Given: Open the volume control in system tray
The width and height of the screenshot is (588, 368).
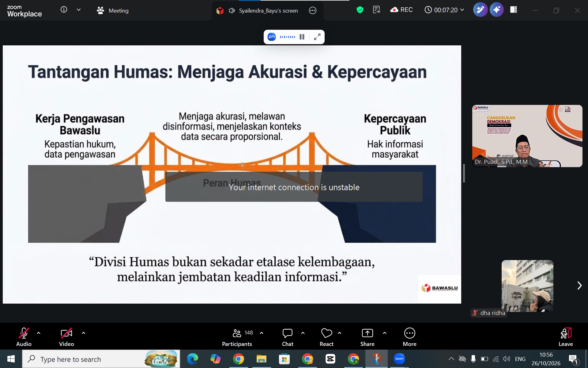Looking at the screenshot, I should point(507,359).
